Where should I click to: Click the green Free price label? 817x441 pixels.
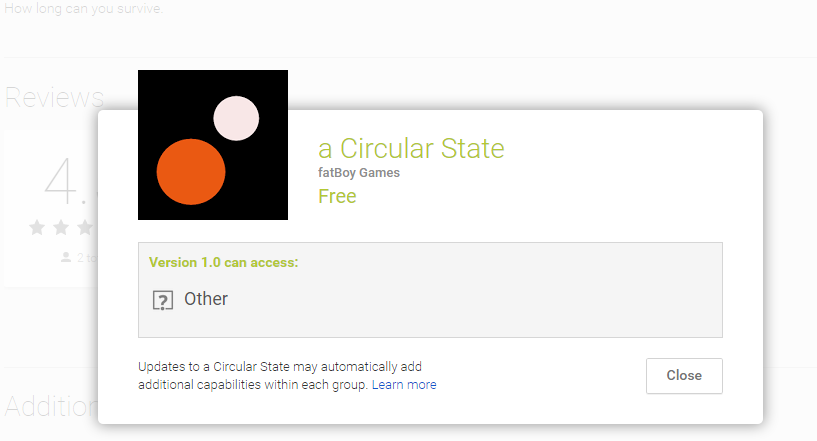(337, 196)
